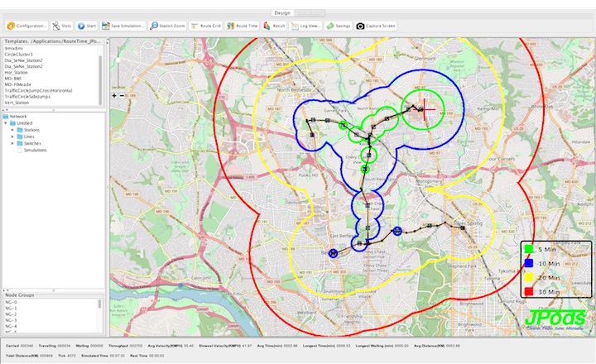Collapse the Untitled network node
Screen dimensions: 596x364
coord(7,123)
